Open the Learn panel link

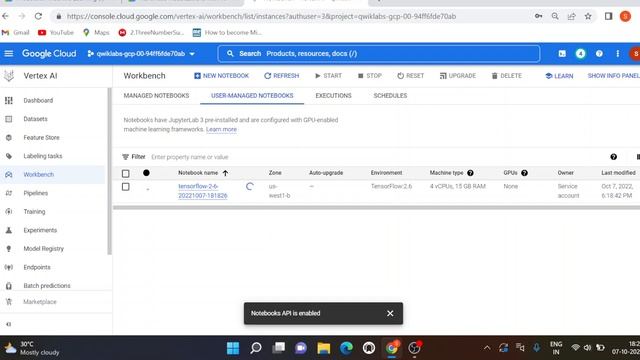559,76
